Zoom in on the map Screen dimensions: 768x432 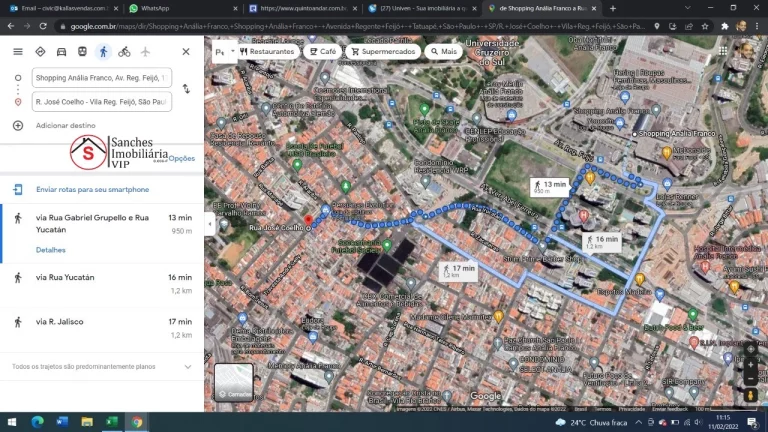click(750, 365)
